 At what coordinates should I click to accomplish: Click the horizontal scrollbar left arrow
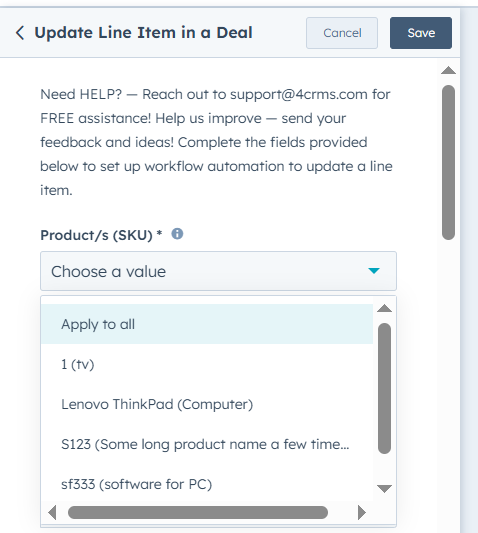point(52,512)
